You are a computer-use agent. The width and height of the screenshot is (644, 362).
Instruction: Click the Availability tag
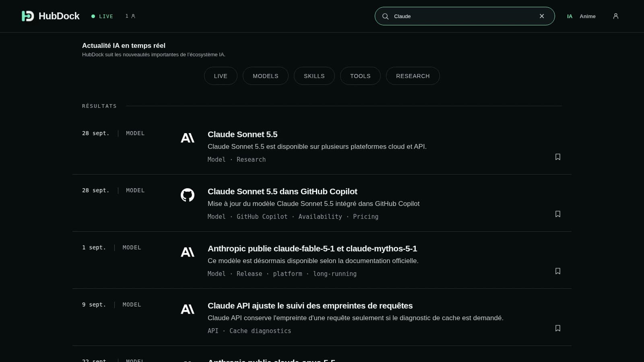click(x=320, y=217)
